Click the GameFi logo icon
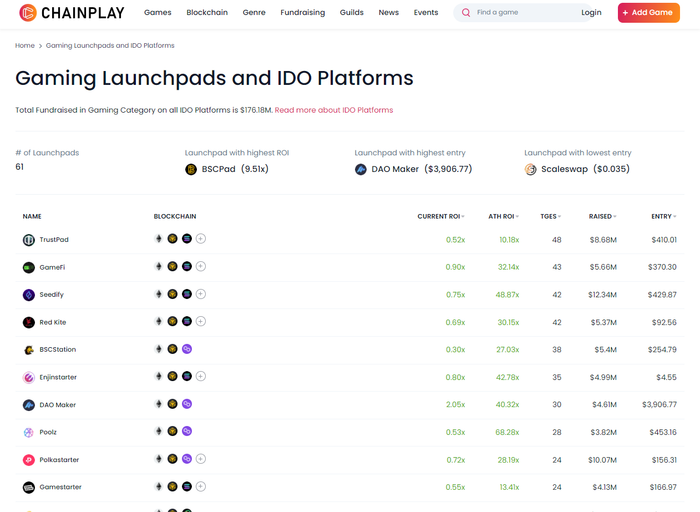Image resolution: width=700 pixels, height=512 pixels. [29, 267]
